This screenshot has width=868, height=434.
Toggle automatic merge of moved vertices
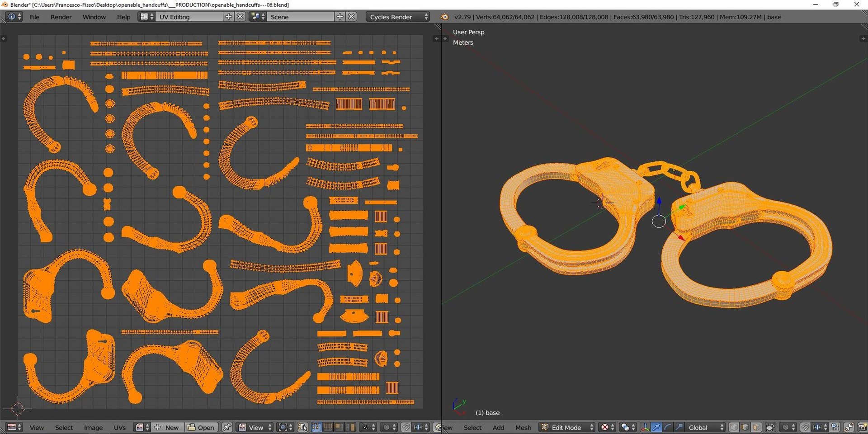coord(848,427)
